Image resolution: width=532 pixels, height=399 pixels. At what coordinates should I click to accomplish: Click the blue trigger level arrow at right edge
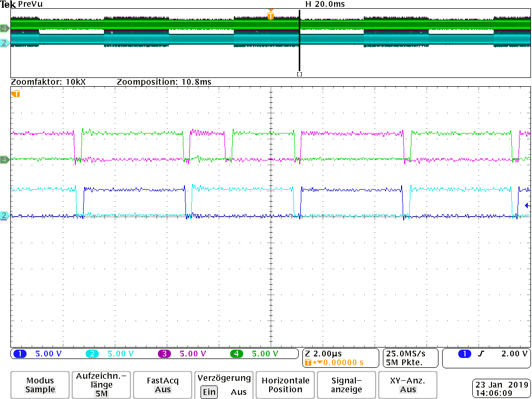coord(527,205)
